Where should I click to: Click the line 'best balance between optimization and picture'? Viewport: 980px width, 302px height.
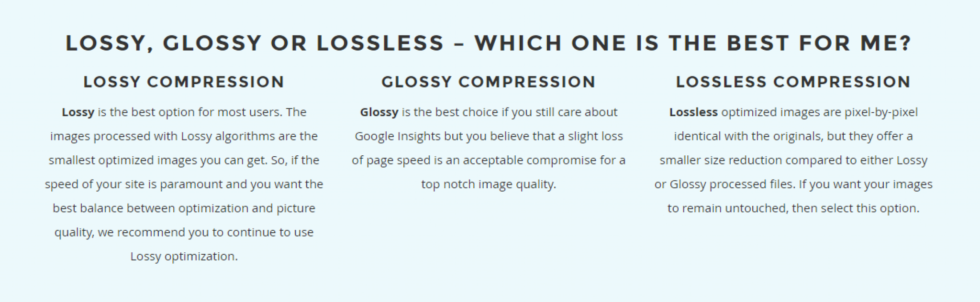pos(184,209)
